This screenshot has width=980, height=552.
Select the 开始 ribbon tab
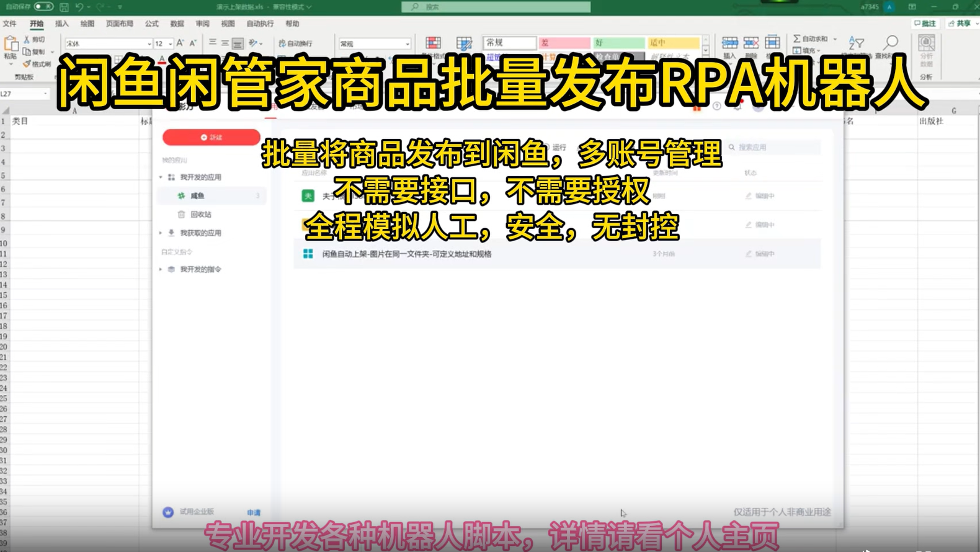(x=37, y=24)
